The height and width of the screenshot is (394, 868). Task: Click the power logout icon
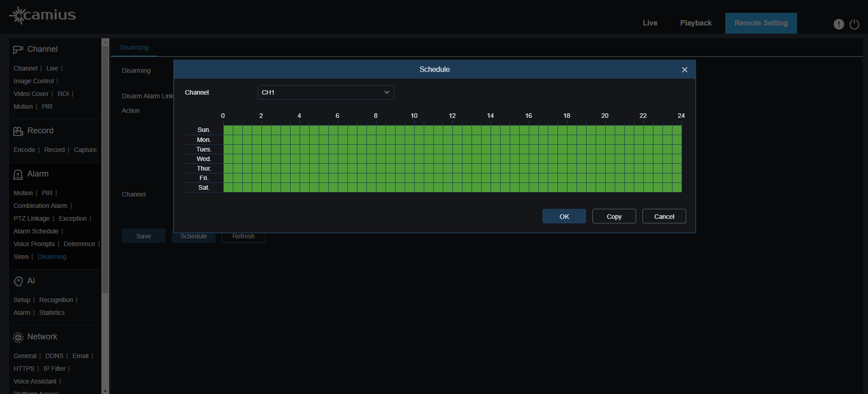(x=854, y=24)
